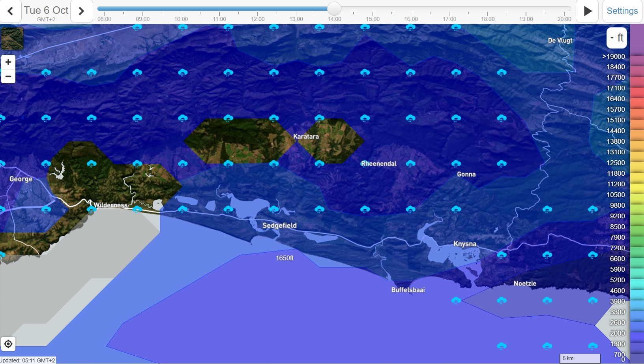Image resolution: width=644 pixels, height=364 pixels.
Task: Click the Knysna town label
Action: click(x=465, y=244)
